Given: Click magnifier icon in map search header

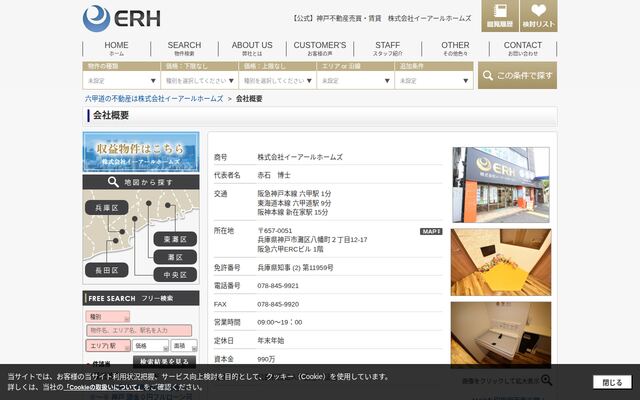Looking at the screenshot, I should [x=113, y=182].
